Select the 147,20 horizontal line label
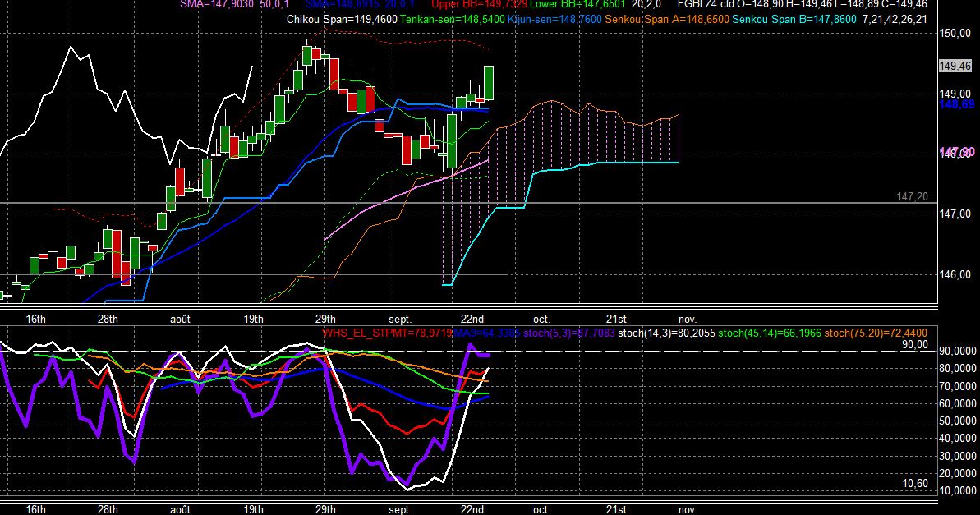 click(x=912, y=197)
